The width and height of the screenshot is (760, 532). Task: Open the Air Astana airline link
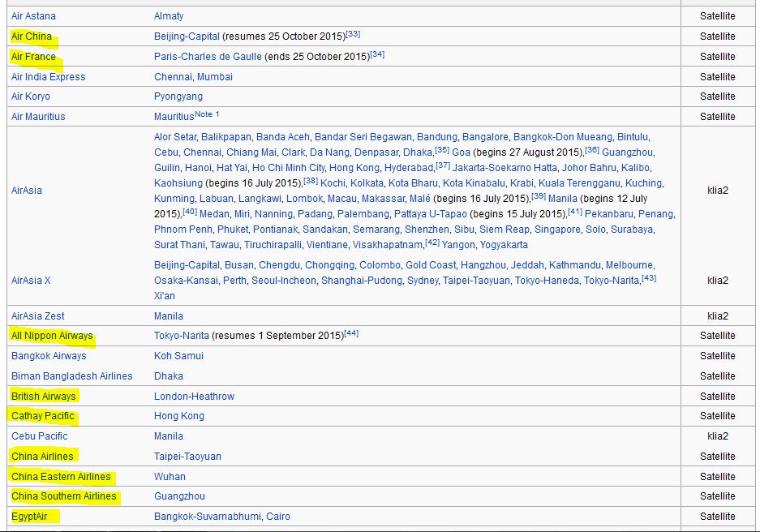[x=33, y=16]
